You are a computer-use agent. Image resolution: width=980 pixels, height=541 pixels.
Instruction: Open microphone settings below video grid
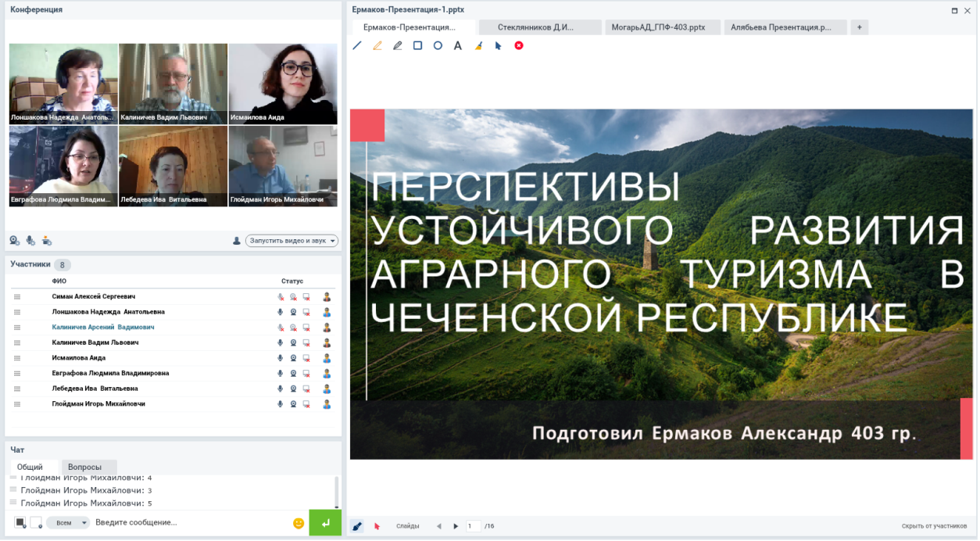click(x=30, y=241)
